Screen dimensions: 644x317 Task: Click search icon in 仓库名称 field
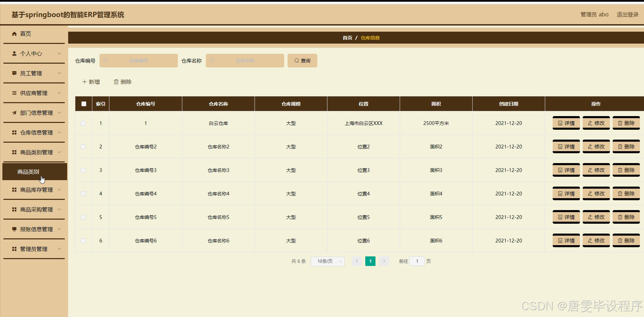pyautogui.click(x=212, y=61)
